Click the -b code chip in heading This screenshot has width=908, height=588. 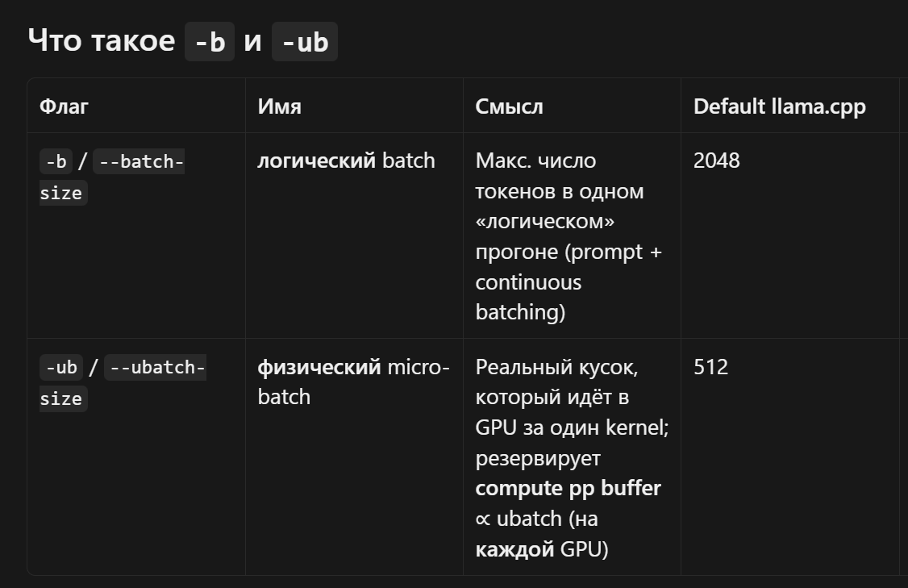click(209, 42)
